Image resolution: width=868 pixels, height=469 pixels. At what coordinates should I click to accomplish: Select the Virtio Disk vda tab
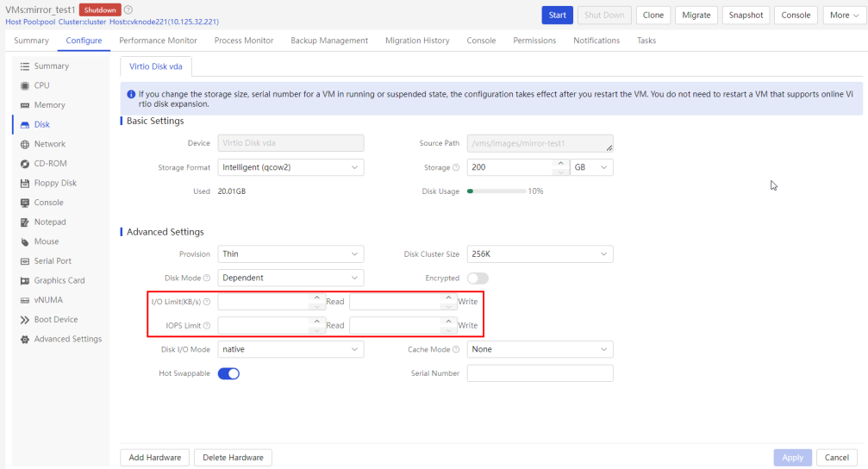pos(155,66)
